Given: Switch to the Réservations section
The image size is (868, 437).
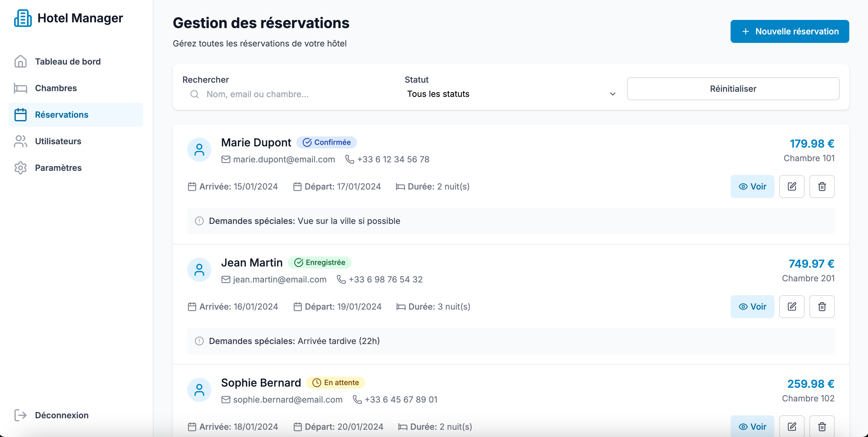Looking at the screenshot, I should [61, 114].
